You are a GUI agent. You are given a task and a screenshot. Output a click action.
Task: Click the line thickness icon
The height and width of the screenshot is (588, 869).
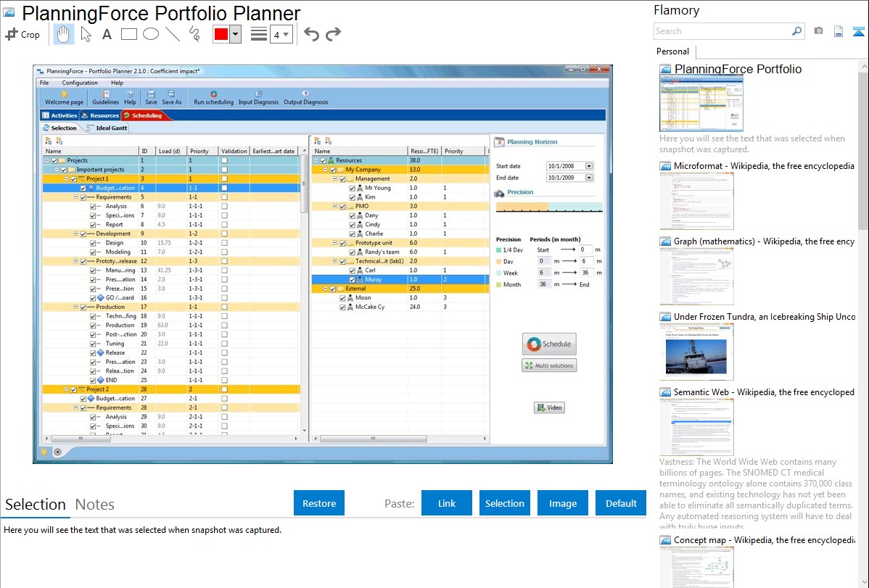(258, 34)
